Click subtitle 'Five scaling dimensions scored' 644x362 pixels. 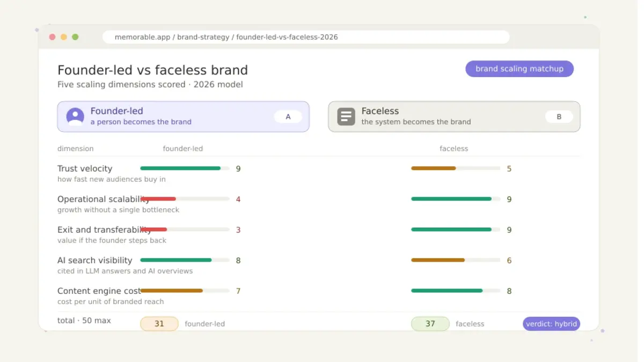pos(122,84)
